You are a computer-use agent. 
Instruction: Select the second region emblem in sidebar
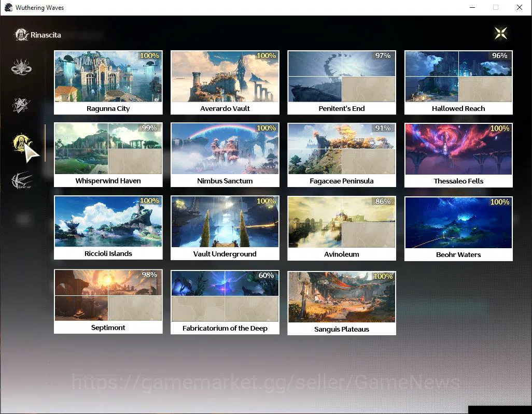(x=21, y=105)
